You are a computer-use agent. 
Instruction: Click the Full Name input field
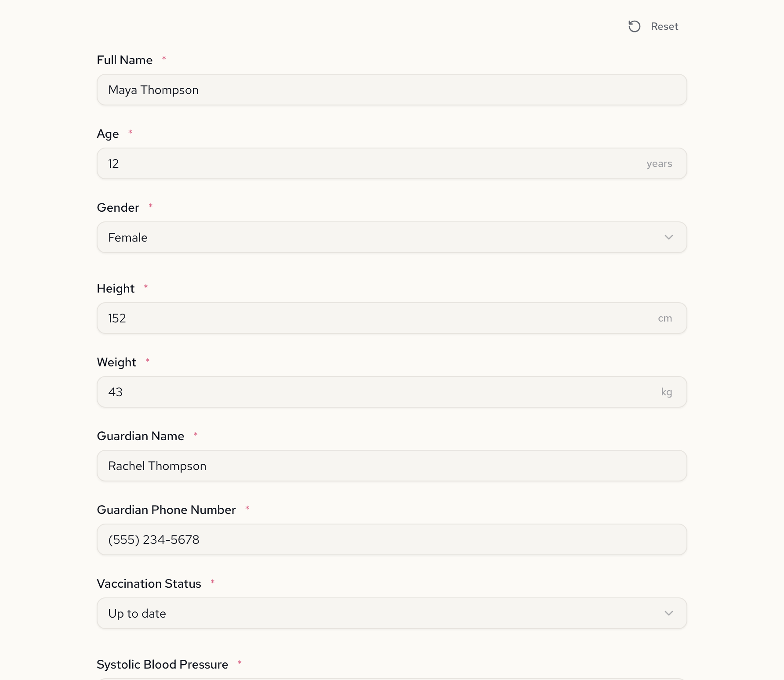click(x=391, y=90)
